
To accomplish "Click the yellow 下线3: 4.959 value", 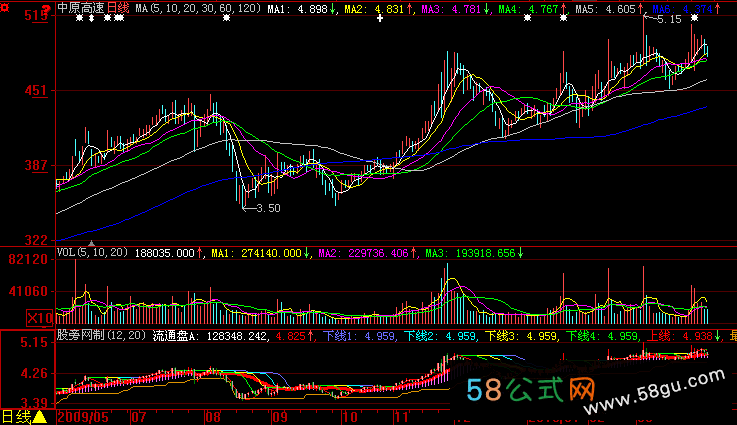I will pos(521,336).
